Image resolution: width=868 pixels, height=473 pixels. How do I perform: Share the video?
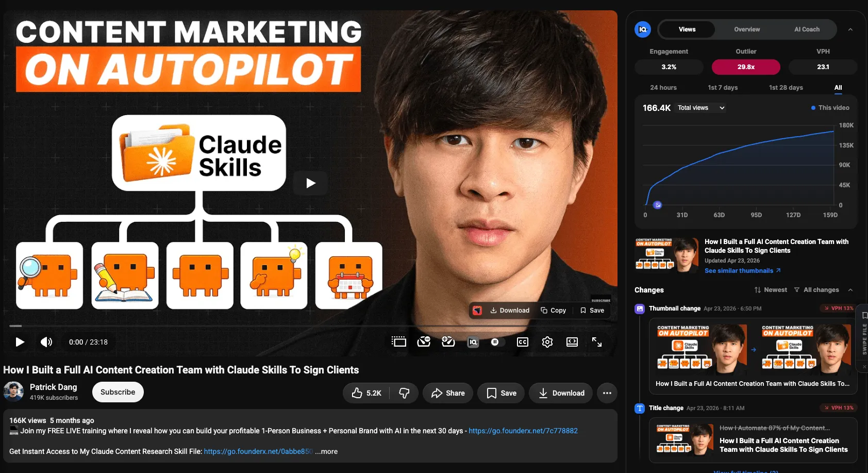[448, 393]
